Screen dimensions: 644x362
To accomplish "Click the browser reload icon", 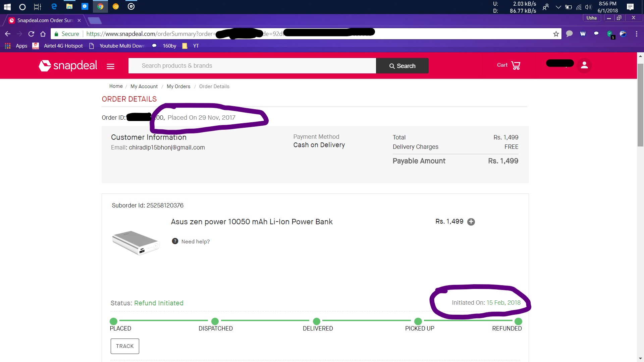I will [x=31, y=34].
